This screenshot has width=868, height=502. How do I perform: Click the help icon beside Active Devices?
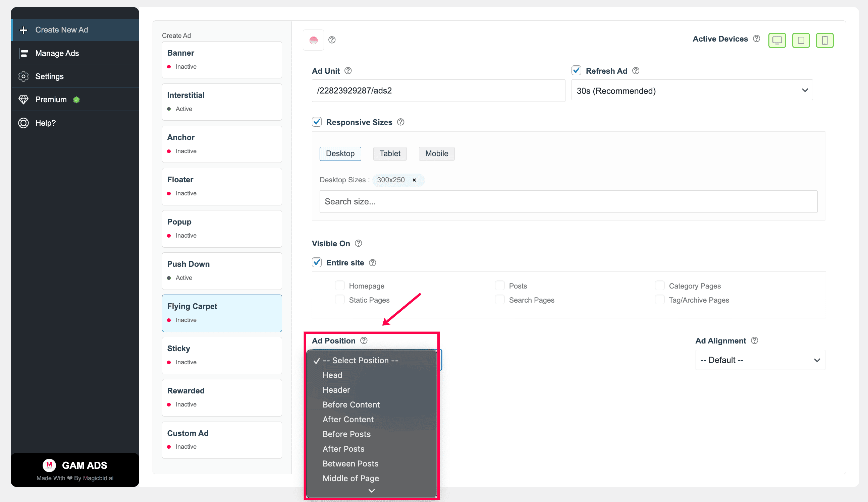click(x=756, y=39)
